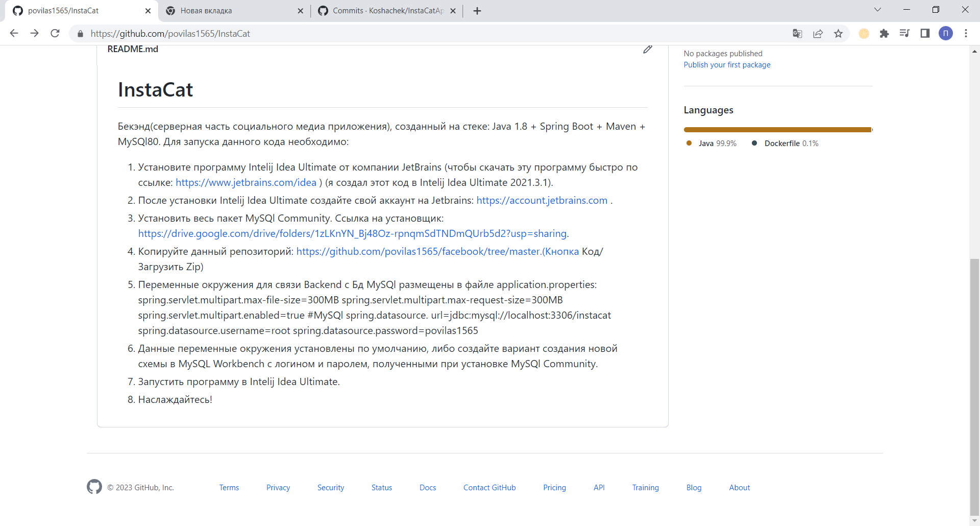980x526 pixels.
Task: Expand the tab search dropdown arrow
Action: (877, 10)
